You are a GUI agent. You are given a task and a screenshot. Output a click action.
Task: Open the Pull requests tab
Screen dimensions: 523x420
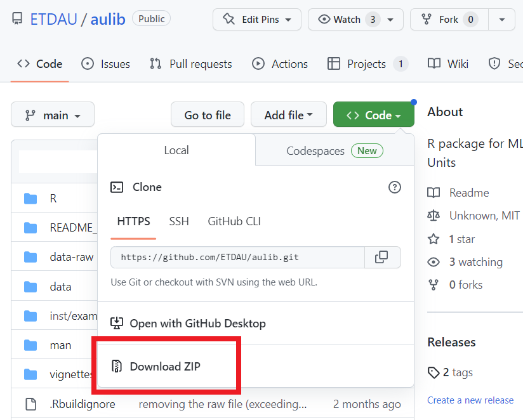click(191, 63)
